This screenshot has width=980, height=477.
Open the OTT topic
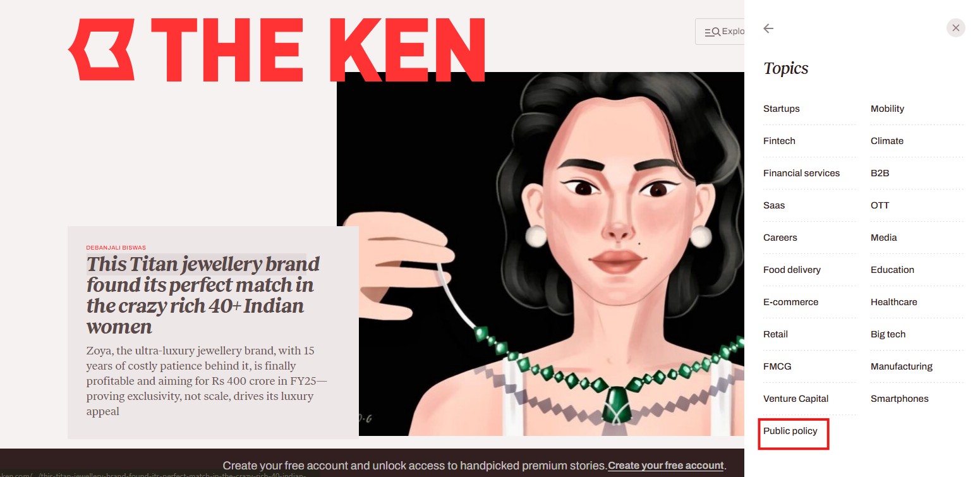(880, 205)
